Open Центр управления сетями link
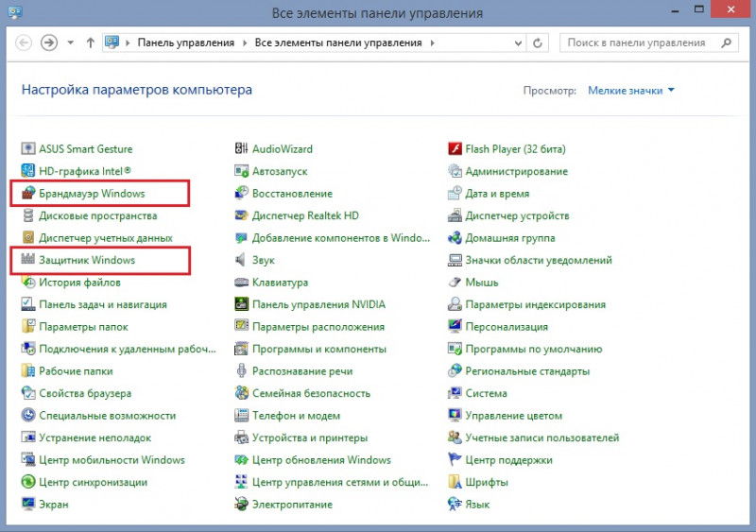 coord(340,482)
